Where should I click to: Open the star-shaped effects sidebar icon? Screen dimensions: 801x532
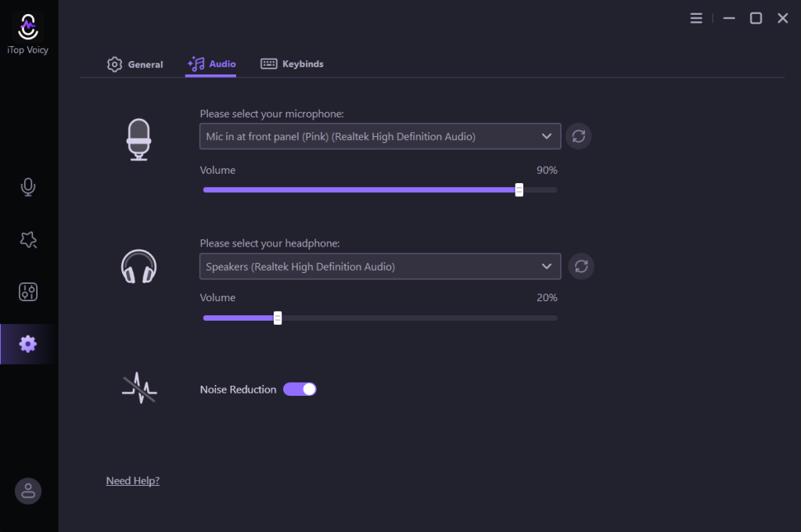click(x=28, y=240)
